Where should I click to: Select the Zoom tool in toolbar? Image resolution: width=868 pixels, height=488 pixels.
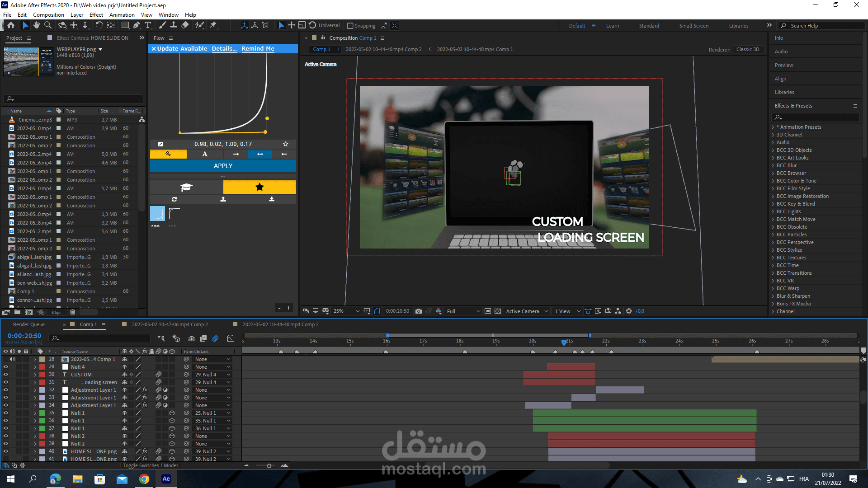48,25
